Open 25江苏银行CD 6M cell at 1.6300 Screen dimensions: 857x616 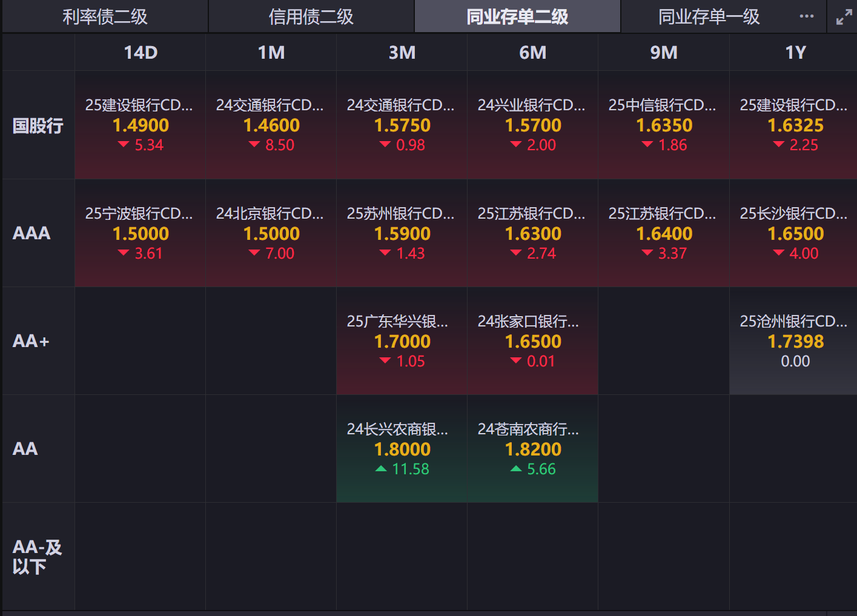[533, 233]
